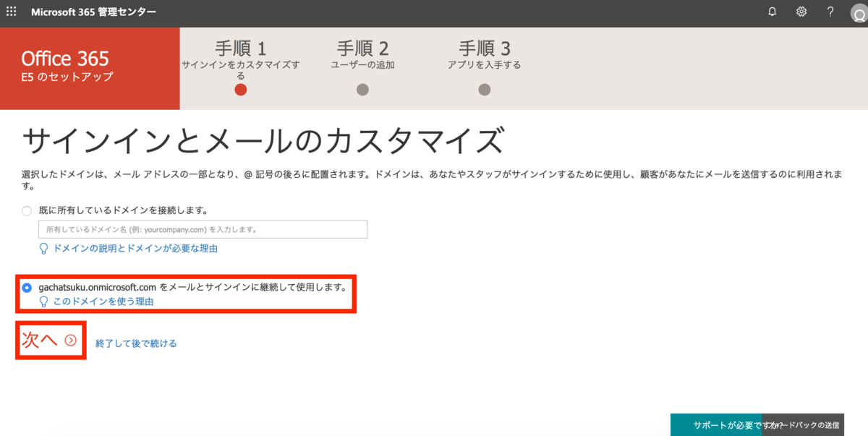868x436 pixels.
Task: Click the Microsoft 365 管理センター title
Action: [x=93, y=12]
